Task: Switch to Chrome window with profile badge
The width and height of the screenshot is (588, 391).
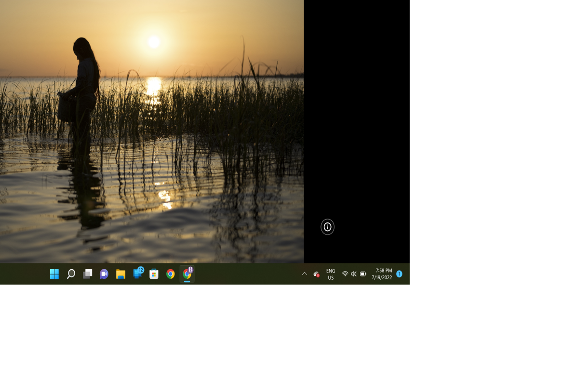Action: click(187, 274)
